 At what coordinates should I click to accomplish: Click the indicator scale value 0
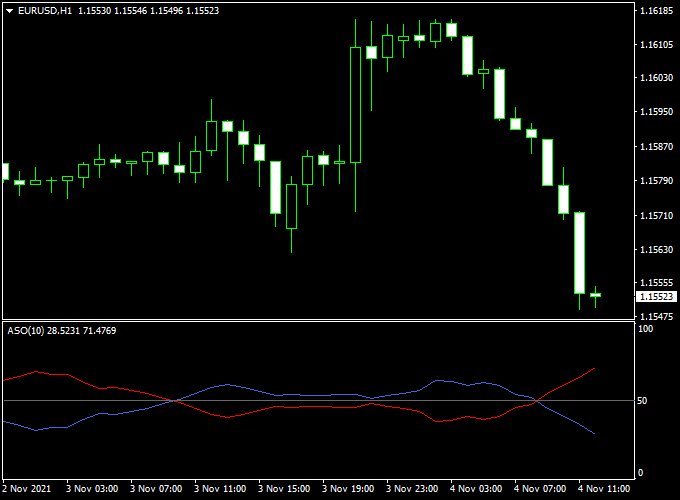coord(640,473)
